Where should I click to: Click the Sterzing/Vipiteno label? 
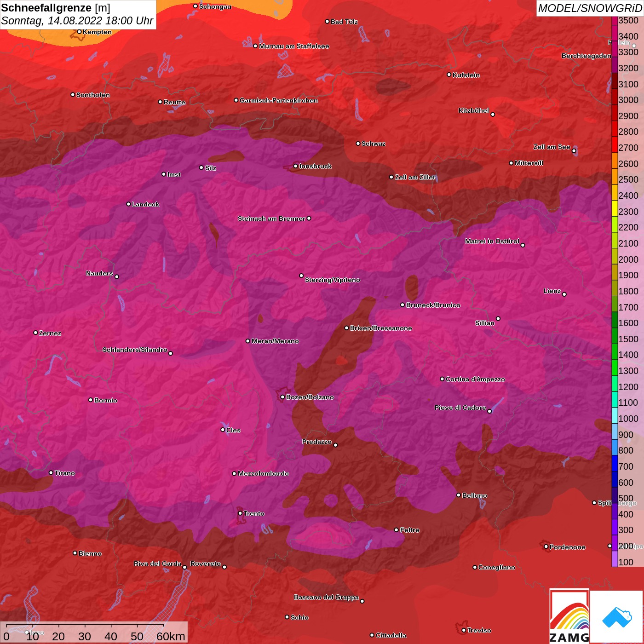pyautogui.click(x=333, y=280)
